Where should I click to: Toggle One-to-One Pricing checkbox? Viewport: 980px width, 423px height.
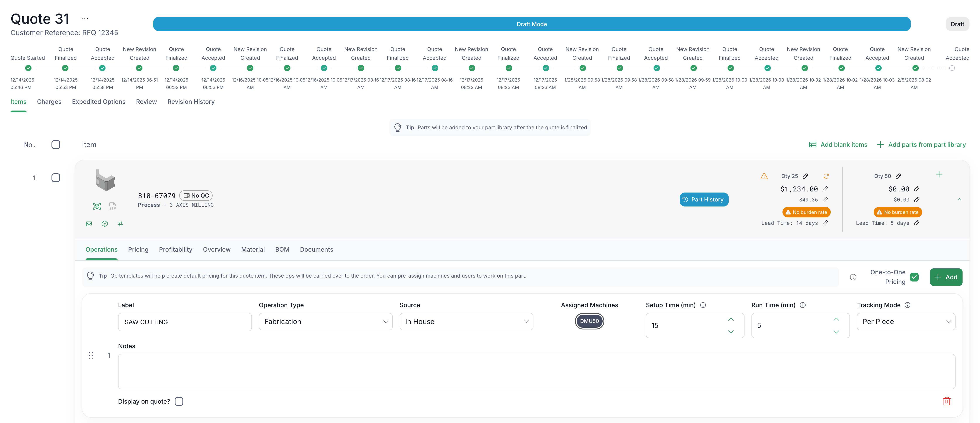(x=914, y=277)
